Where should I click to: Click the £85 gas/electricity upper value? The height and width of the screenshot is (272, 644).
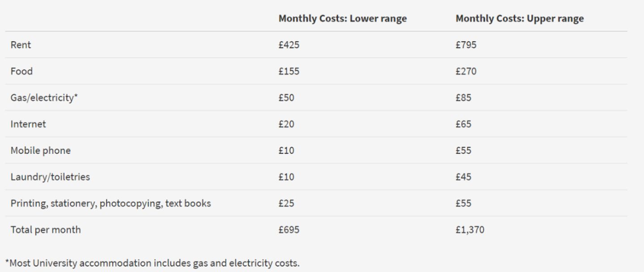coord(463,98)
